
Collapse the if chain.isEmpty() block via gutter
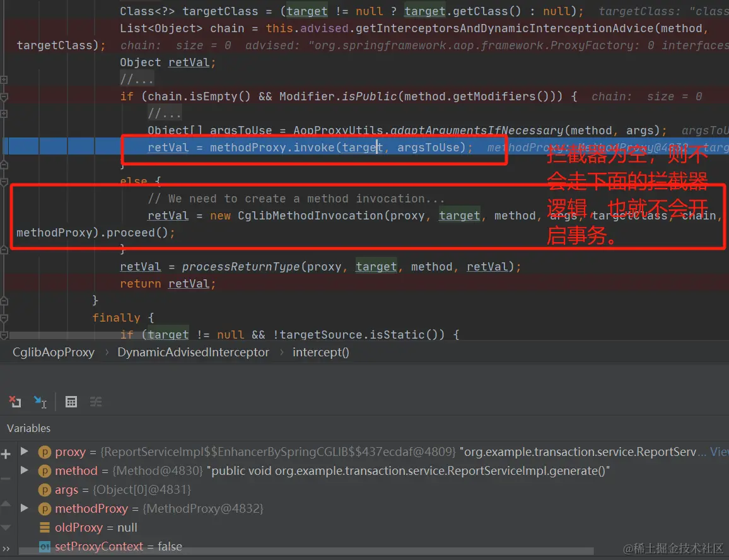pyautogui.click(x=4, y=96)
